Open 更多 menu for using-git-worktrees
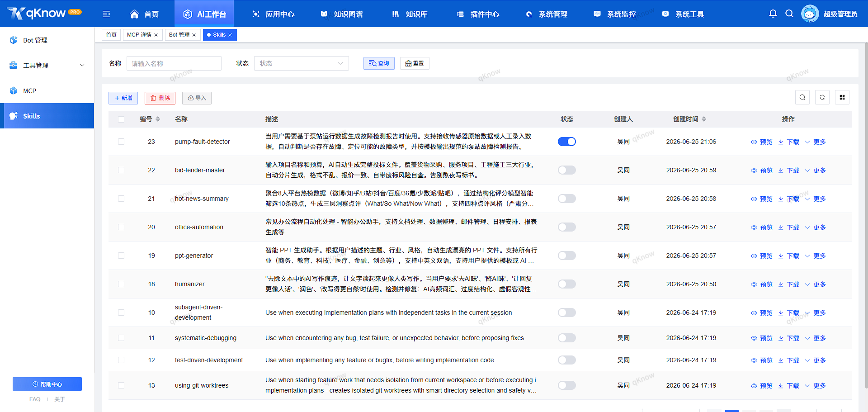This screenshot has width=868, height=412. (816, 386)
